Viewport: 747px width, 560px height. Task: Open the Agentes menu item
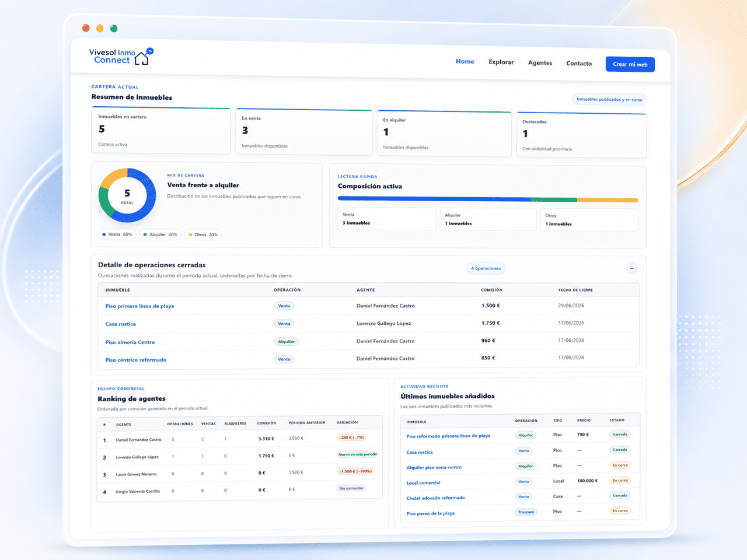pyautogui.click(x=540, y=62)
